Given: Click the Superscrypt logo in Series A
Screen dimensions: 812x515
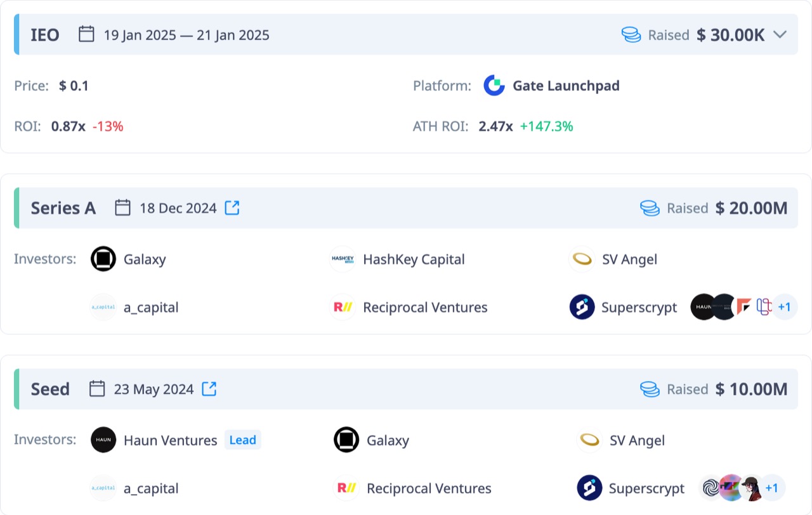Looking at the screenshot, I should pos(582,307).
